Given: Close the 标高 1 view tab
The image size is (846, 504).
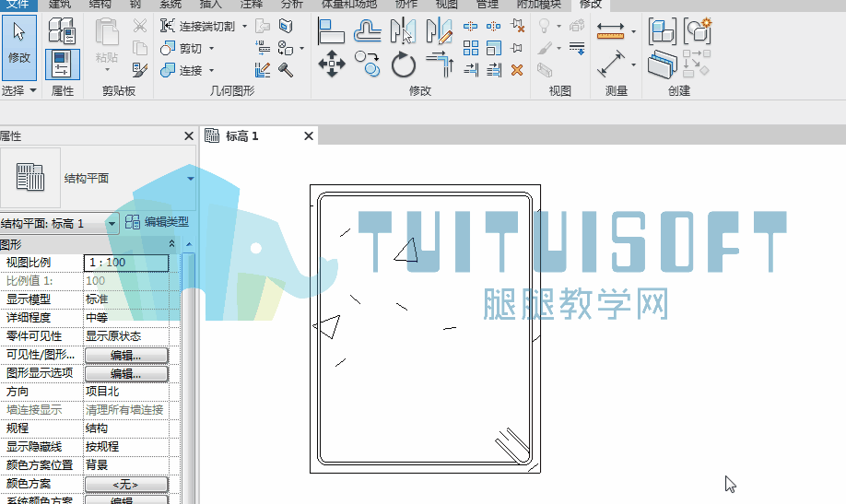Looking at the screenshot, I should [x=309, y=136].
